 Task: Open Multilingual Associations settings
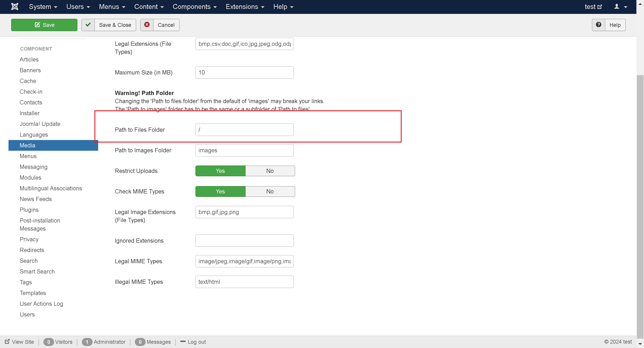51,188
